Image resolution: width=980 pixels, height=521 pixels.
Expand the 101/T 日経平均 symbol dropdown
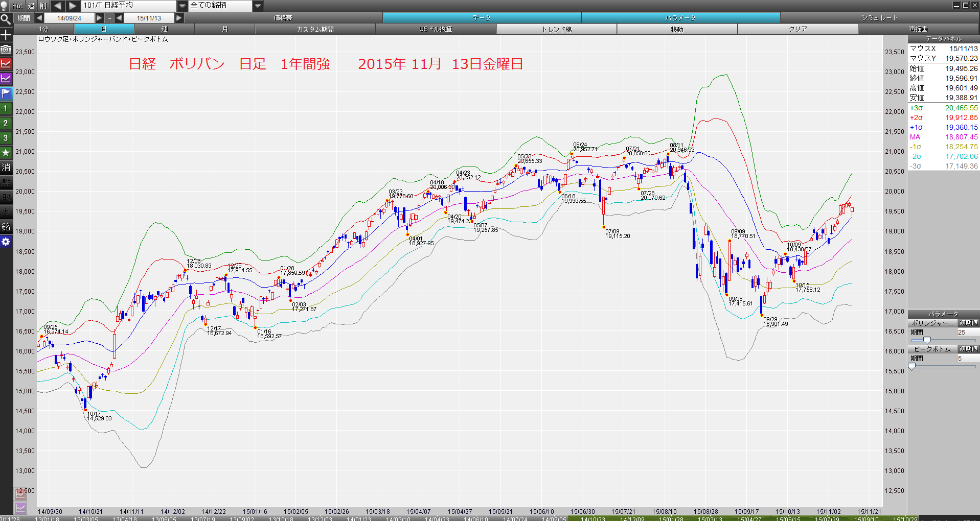click(182, 6)
